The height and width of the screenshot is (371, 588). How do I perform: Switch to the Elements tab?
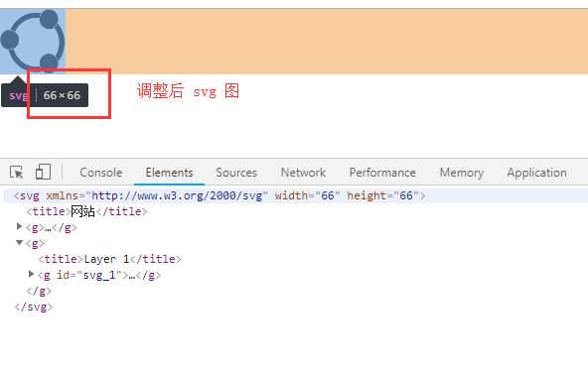169,173
